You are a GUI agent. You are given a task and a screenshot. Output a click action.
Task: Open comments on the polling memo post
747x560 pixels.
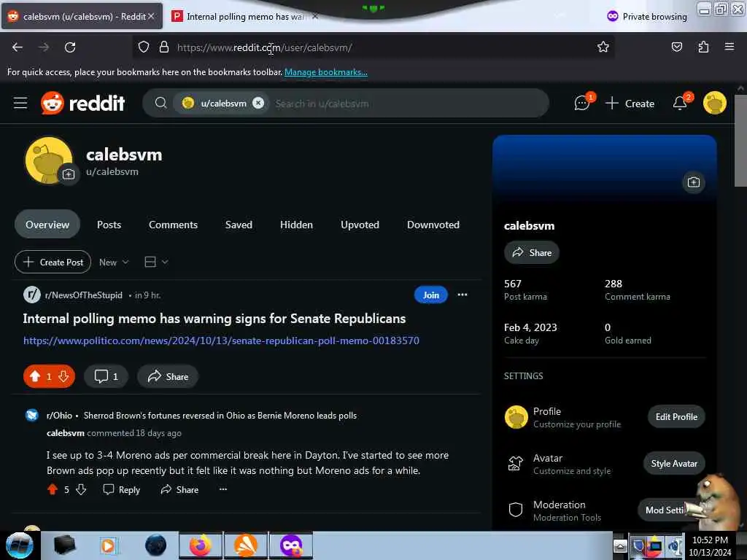tap(107, 377)
